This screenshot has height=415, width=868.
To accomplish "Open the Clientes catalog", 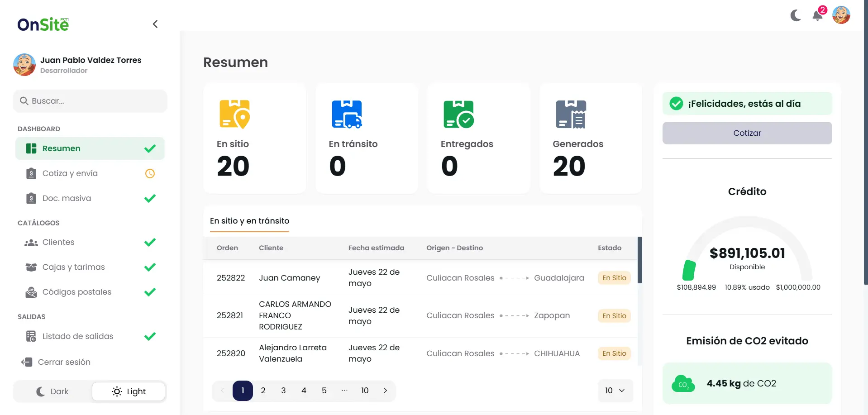I will pyautogui.click(x=90, y=242).
